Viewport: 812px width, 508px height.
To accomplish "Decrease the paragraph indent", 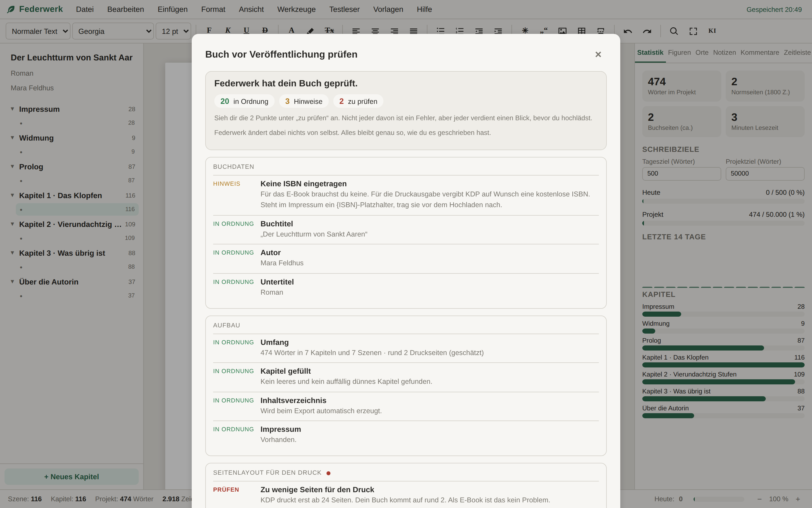I will click(x=479, y=31).
